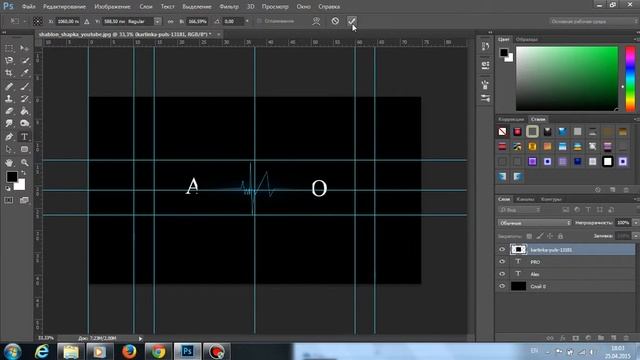Open the Файл menu
The height and width of the screenshot is (360, 640).
tap(29, 7)
